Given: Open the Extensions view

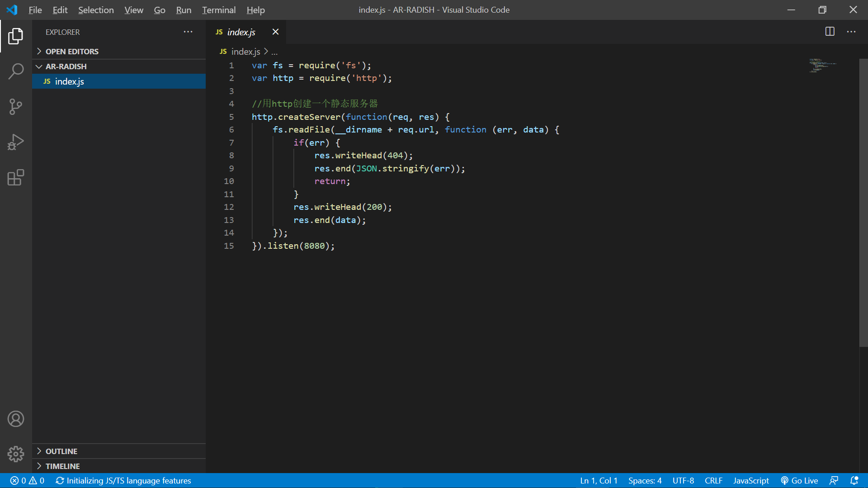Looking at the screenshot, I should point(16,177).
